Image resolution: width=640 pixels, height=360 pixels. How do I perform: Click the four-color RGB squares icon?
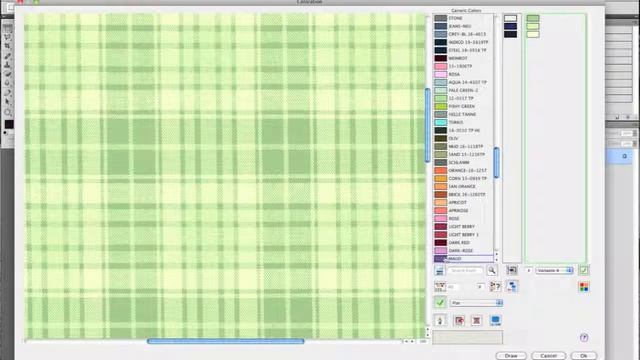(x=584, y=287)
